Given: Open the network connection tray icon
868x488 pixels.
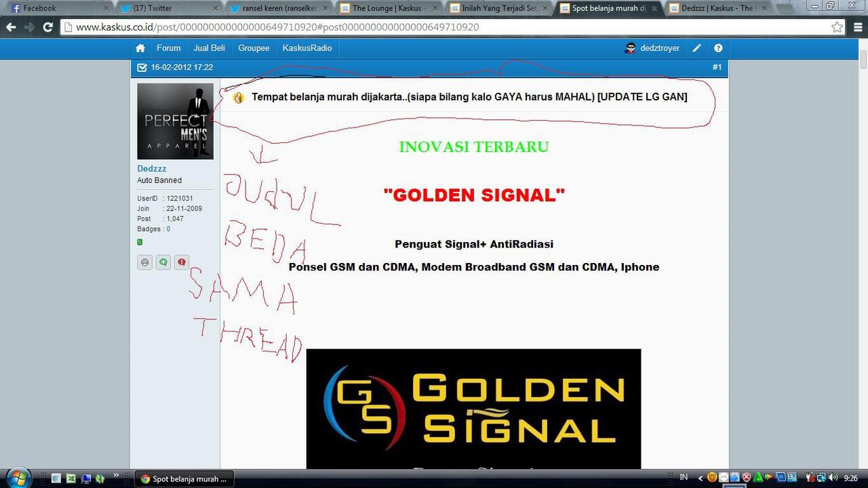Looking at the screenshot, I should [822, 478].
